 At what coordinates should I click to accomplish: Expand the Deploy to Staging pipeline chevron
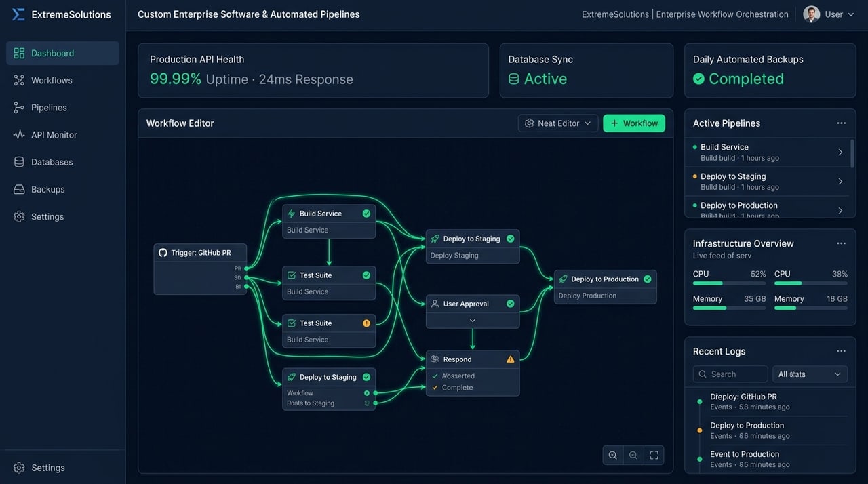point(840,182)
